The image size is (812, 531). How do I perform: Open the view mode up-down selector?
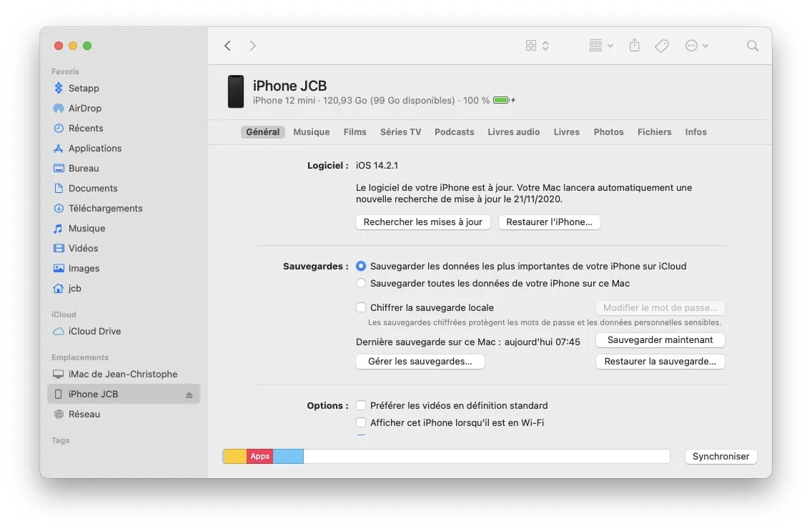click(x=545, y=46)
